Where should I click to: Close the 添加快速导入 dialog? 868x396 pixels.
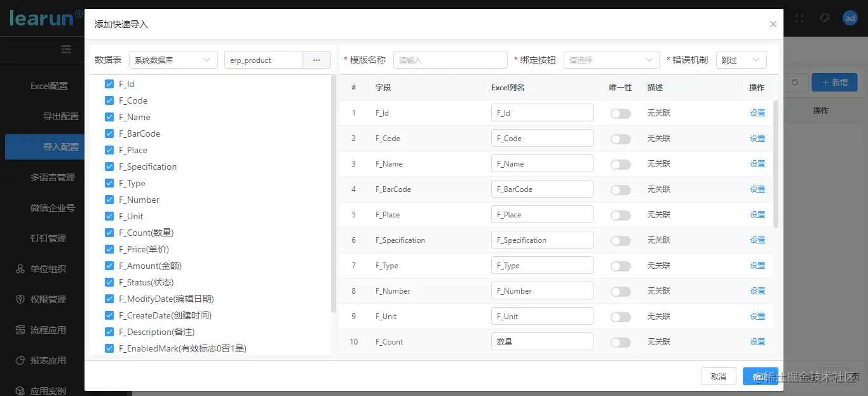coord(773,24)
